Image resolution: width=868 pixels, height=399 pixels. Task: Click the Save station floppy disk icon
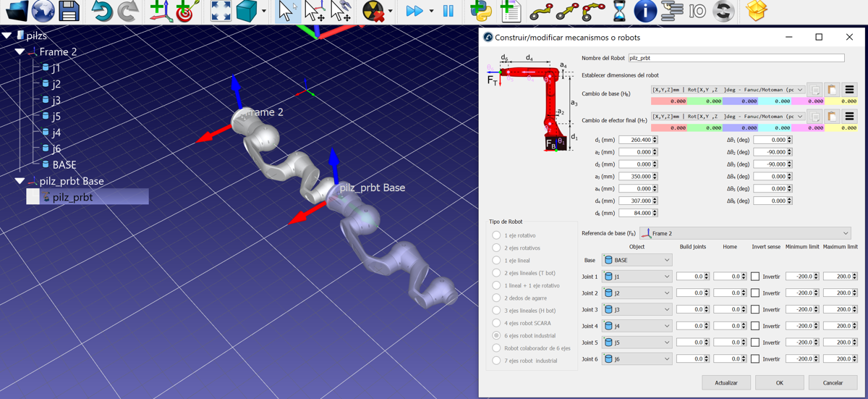[69, 11]
